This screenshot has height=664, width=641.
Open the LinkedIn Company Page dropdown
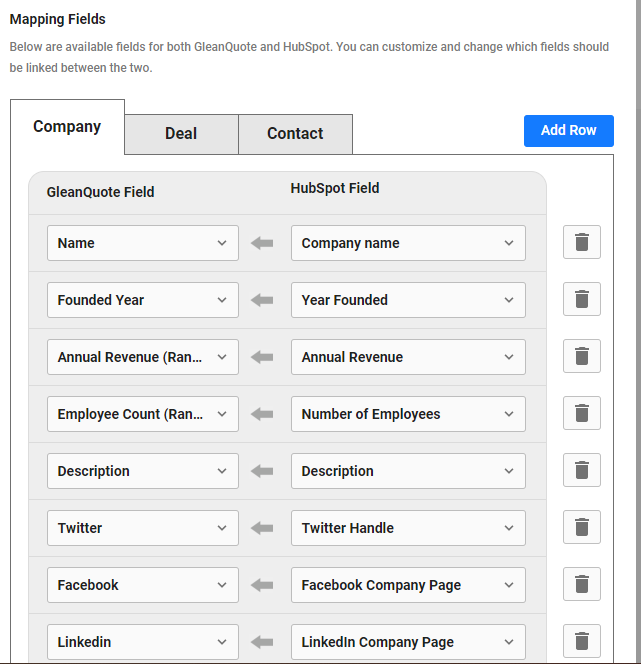point(408,642)
